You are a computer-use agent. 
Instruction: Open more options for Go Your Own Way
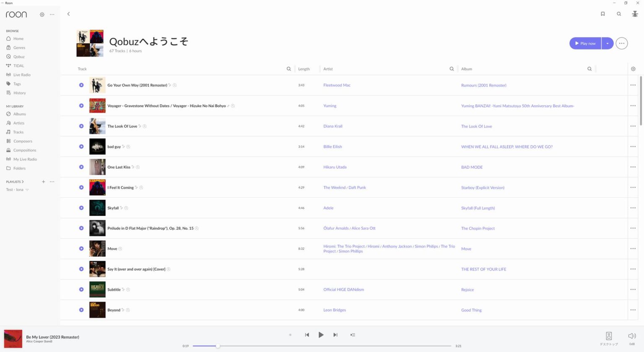point(633,85)
